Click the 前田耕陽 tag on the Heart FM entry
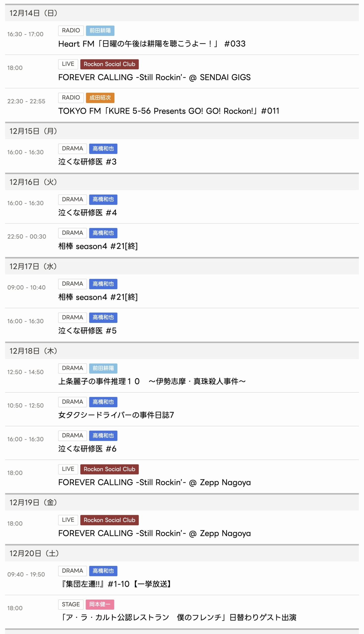364x634 pixels. pos(100,30)
